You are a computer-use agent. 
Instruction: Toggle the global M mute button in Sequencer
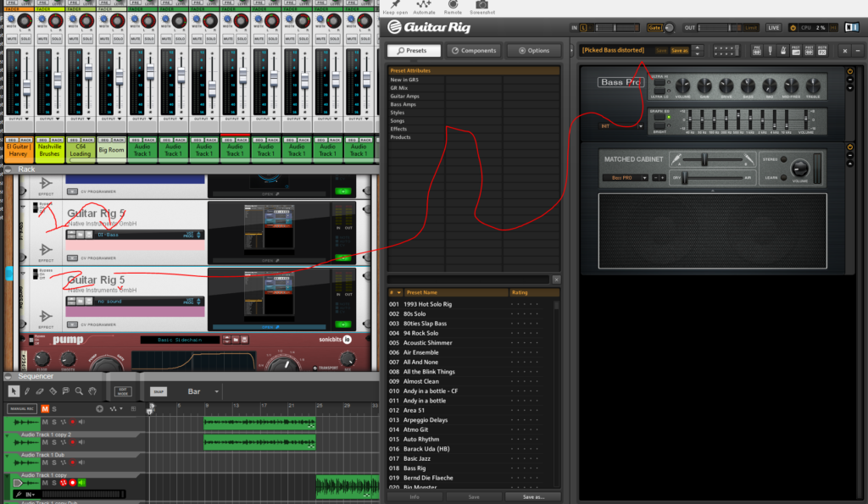pos(45,409)
